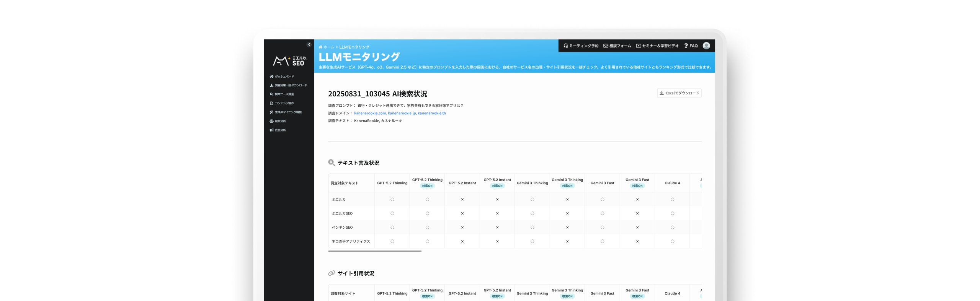Click the 広告分析 megaphone icon
Image resolution: width=980 pixels, height=301 pixels.
[x=271, y=130]
